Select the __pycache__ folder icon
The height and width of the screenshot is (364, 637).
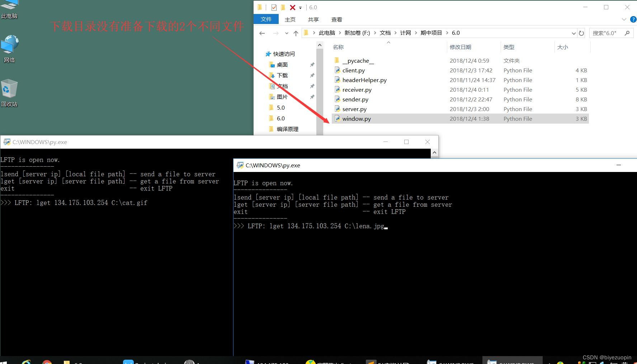(337, 60)
